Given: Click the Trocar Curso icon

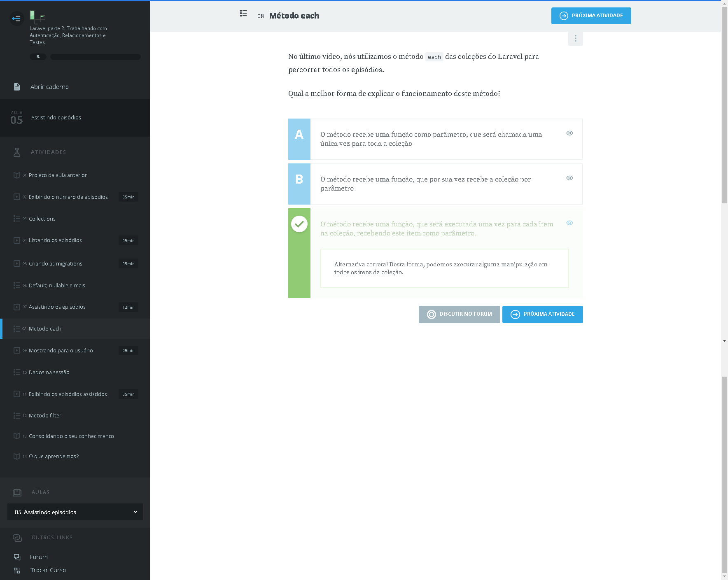Looking at the screenshot, I should [17, 570].
